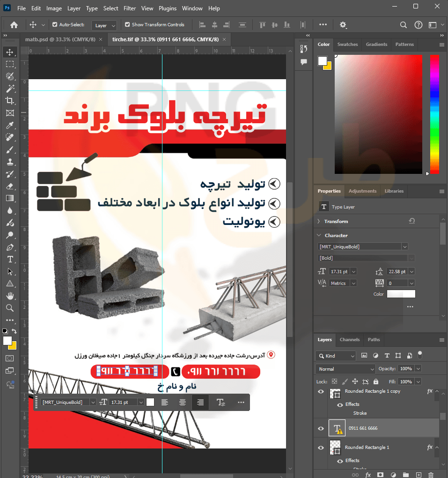Viewport: 448px width, 478px height.
Task: Switch to the matb.psd document tab
Action: (x=60, y=39)
